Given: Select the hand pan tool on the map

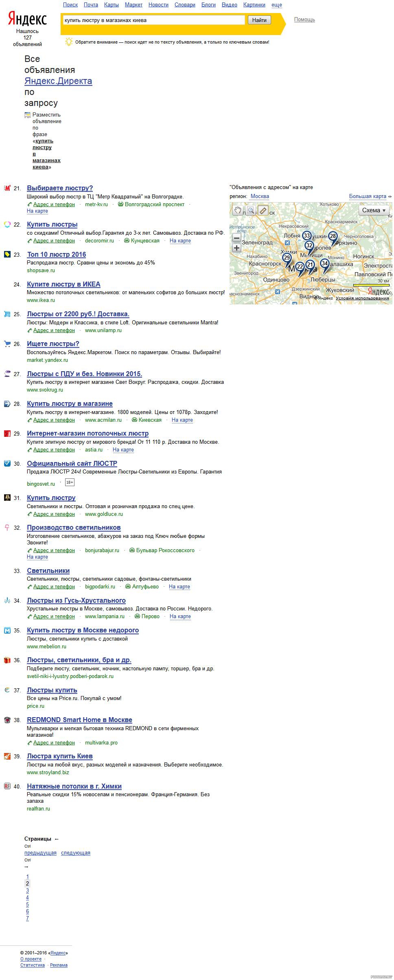Looking at the screenshot, I should click(238, 210).
